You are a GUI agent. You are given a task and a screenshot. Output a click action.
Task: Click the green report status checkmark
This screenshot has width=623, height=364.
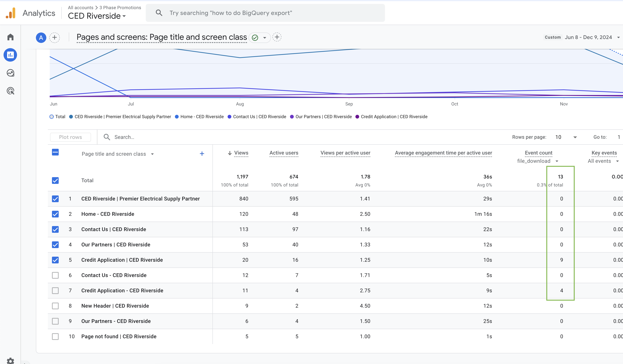click(255, 38)
